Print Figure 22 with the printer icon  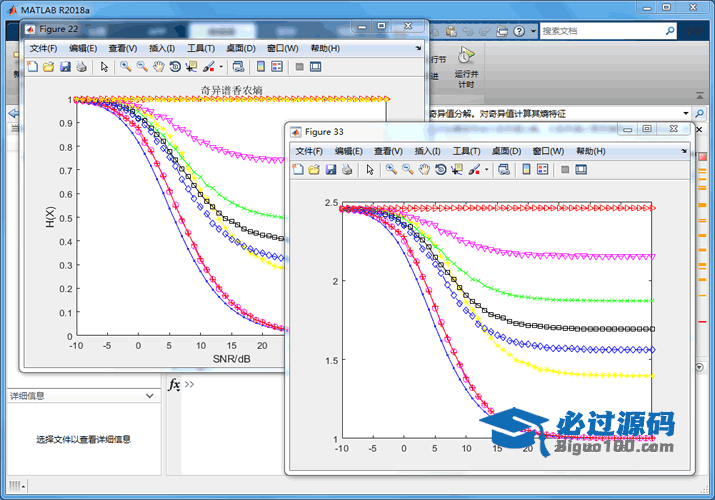click(x=82, y=67)
